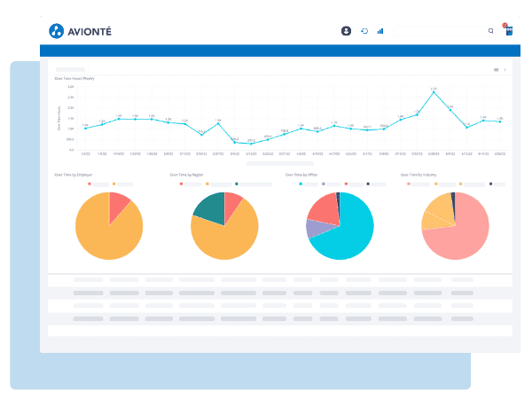Click the 2.7K peak point on line chart
The width and height of the screenshot is (532, 399).
click(434, 92)
